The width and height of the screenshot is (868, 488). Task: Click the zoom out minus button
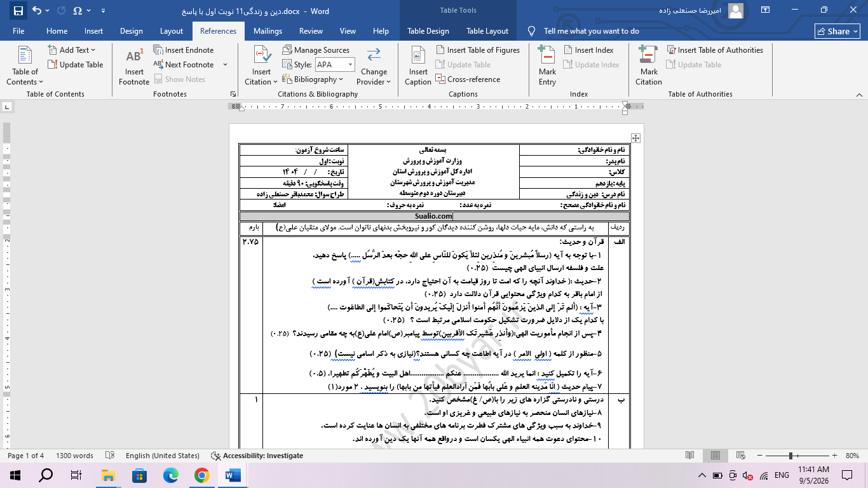[x=759, y=456]
